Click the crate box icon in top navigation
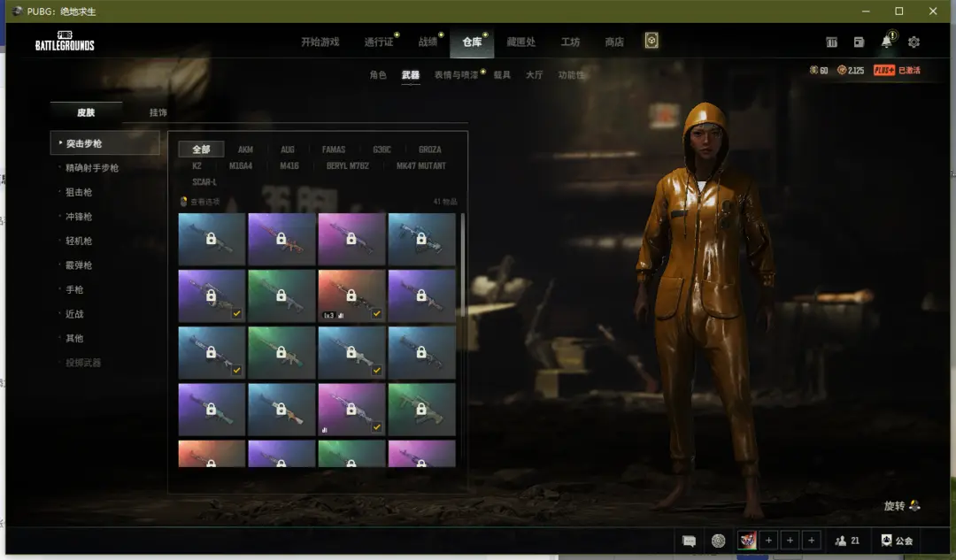This screenshot has width=956, height=560. tap(651, 42)
